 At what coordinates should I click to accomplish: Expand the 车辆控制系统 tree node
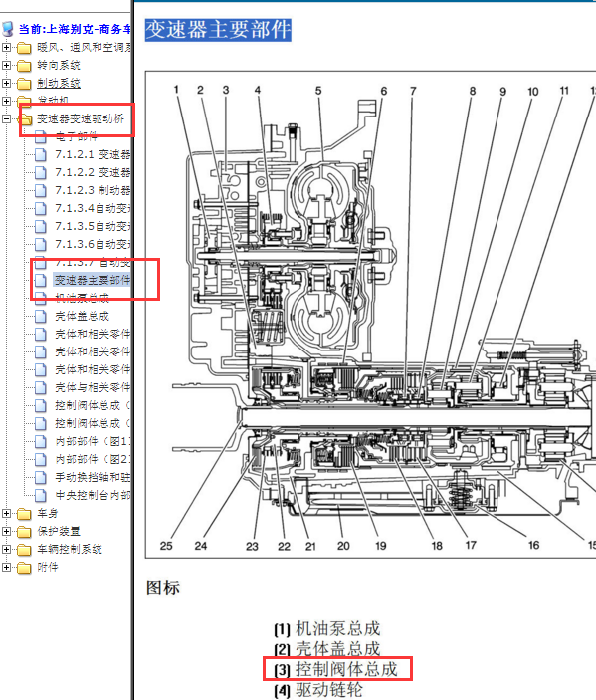click(x=6, y=549)
